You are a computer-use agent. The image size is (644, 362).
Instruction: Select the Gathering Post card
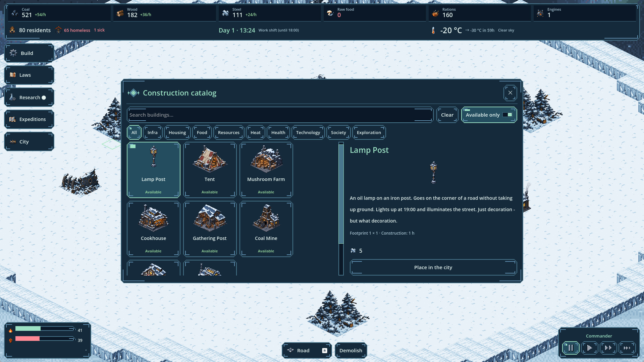[x=210, y=229]
